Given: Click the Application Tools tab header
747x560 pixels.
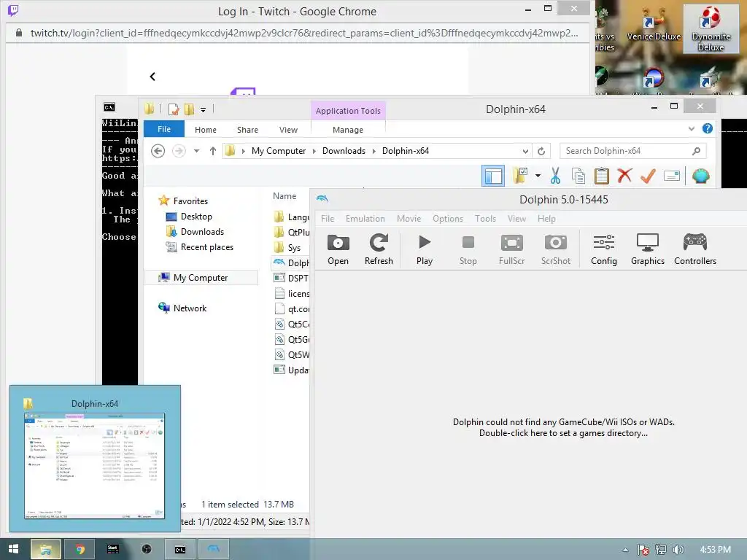Looking at the screenshot, I should point(348,111).
